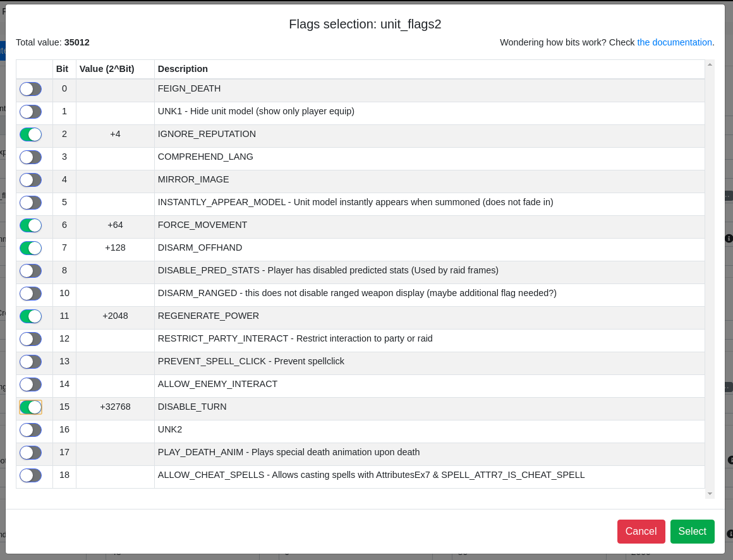Enable INSTANTLY_APPEAR_MODEL flag

tap(30, 203)
